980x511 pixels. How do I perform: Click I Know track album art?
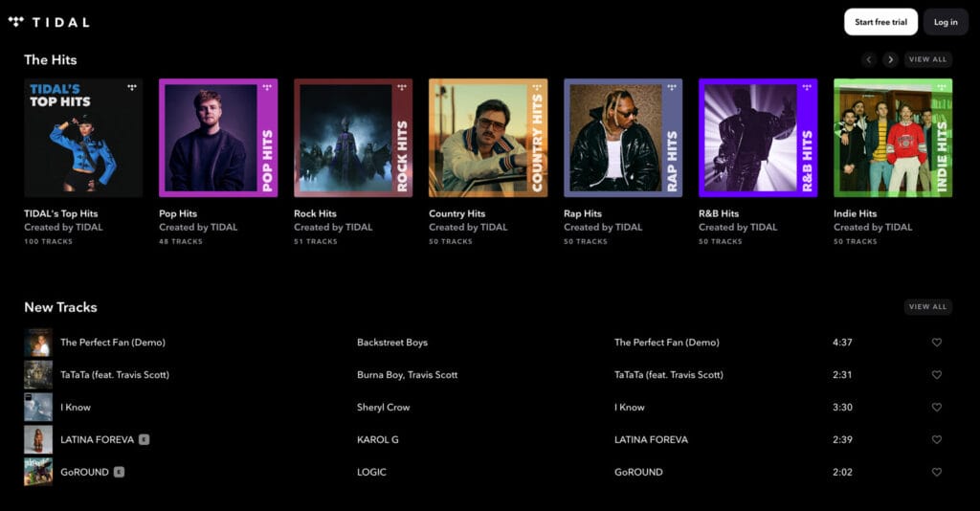(x=38, y=408)
